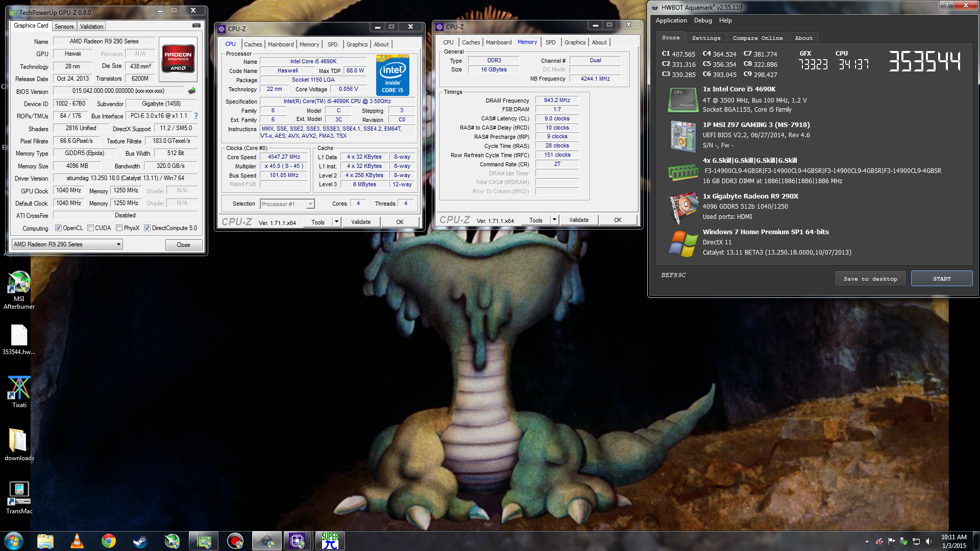The height and width of the screenshot is (551, 980).
Task: Click the Windows Start orb
Action: click(x=14, y=541)
